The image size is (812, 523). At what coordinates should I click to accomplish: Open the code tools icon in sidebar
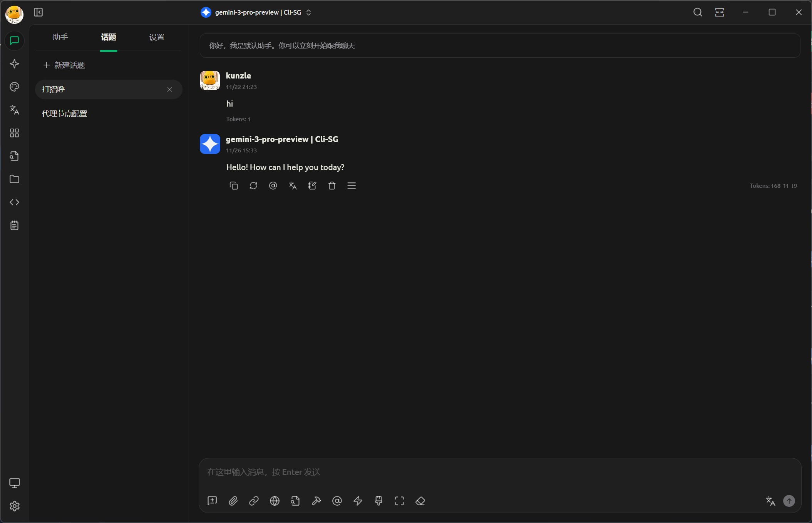click(x=14, y=202)
